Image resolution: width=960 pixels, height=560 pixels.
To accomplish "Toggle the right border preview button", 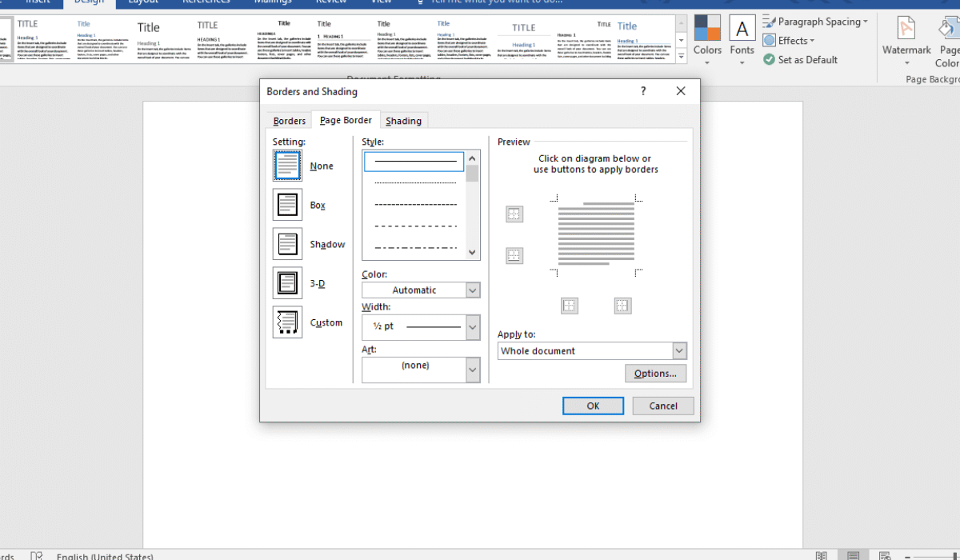I will pos(622,306).
